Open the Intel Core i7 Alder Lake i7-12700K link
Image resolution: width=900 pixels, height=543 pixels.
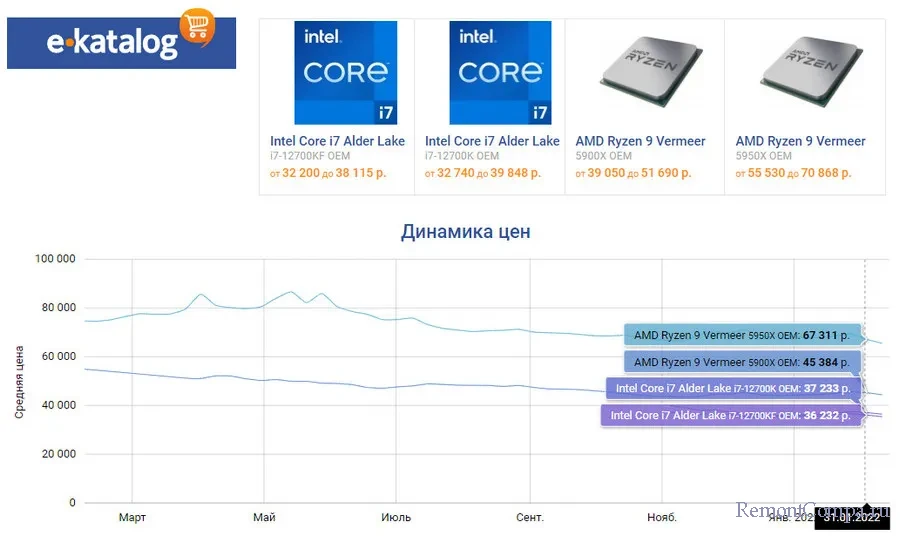coord(492,141)
